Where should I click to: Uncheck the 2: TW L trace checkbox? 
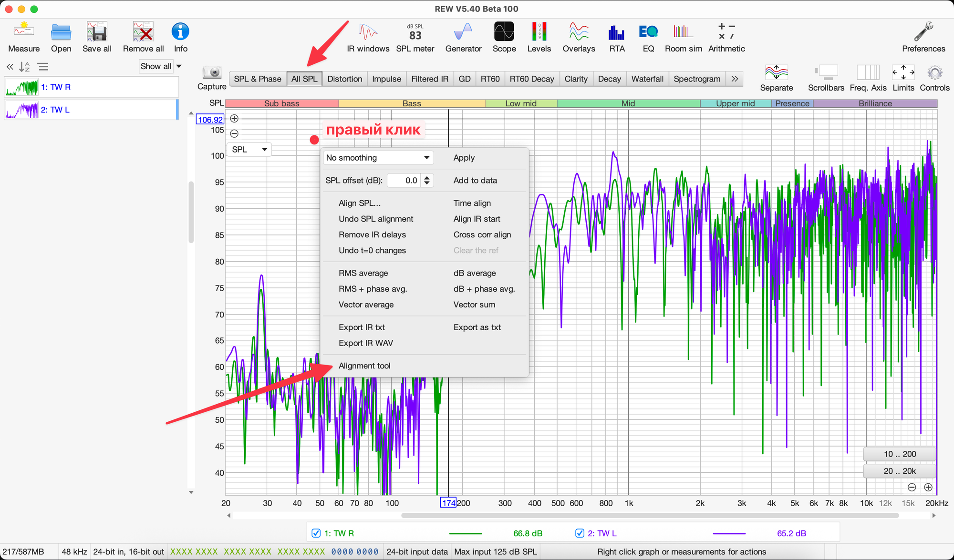[580, 533]
